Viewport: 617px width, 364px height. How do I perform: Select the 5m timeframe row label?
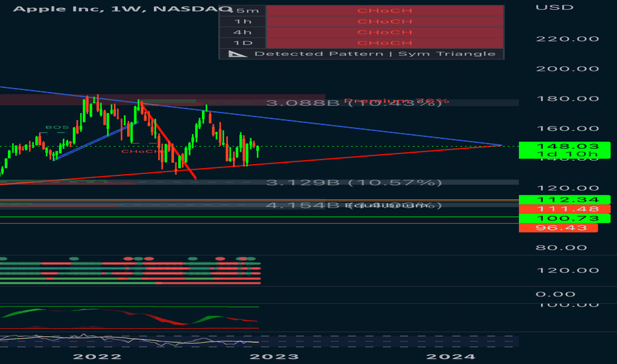pyautogui.click(x=244, y=11)
